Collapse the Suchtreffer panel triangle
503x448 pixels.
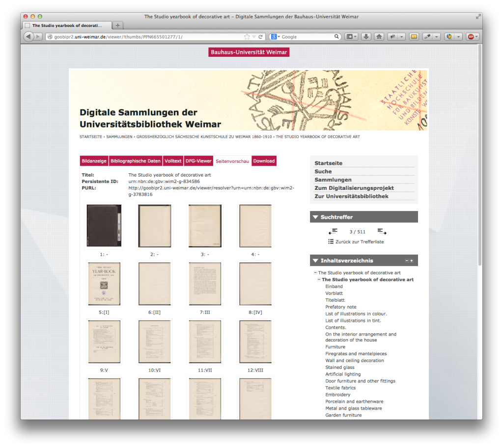point(315,217)
